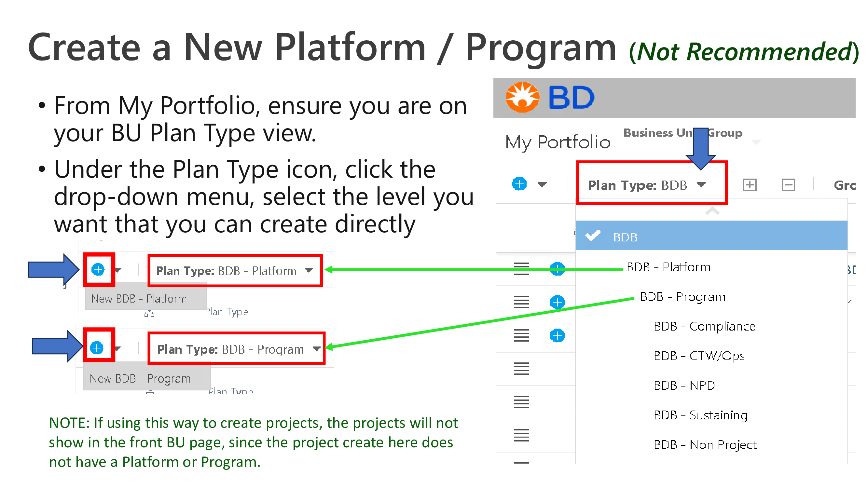The image size is (868, 488).
Task: Open the Business Unit Group dropdown arrow
Action: 756,142
